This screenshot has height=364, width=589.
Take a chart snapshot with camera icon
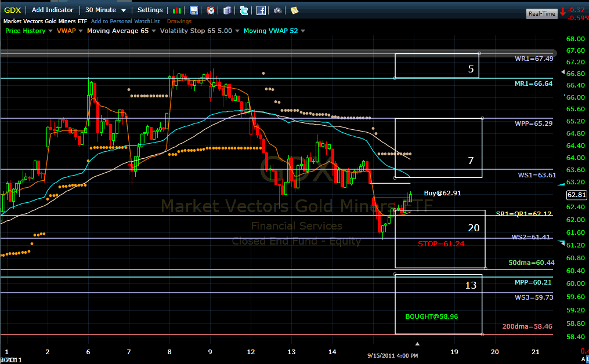pos(278,10)
